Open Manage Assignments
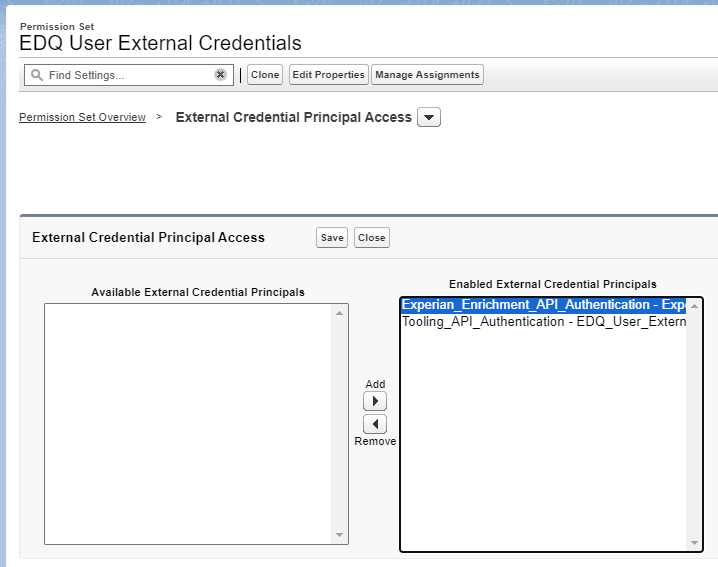718x567 pixels. (427, 75)
